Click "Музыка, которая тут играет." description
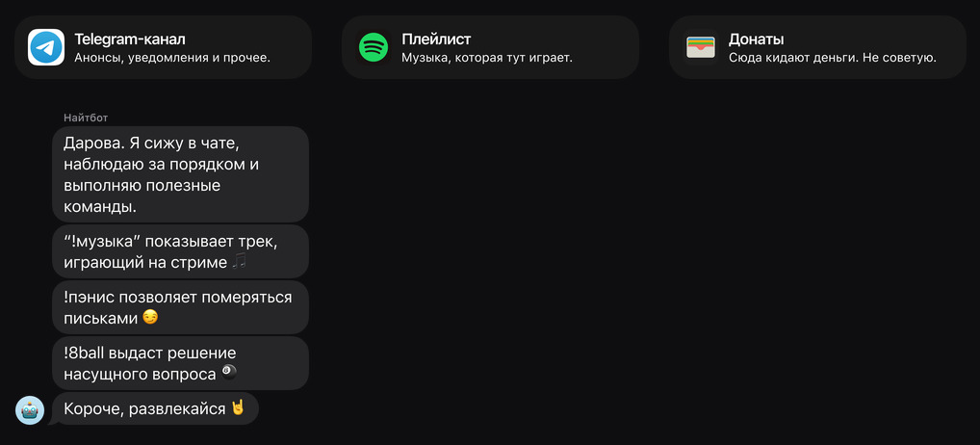Image resolution: width=980 pixels, height=445 pixels. tap(487, 58)
